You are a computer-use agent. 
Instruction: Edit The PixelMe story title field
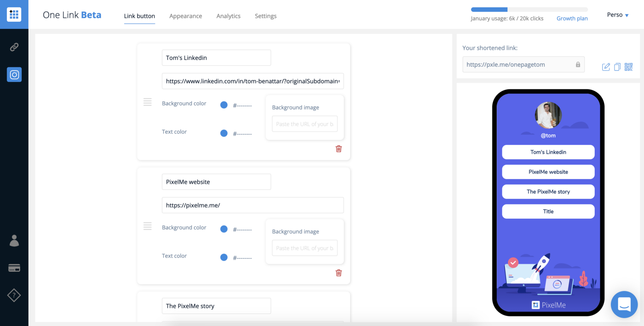pyautogui.click(x=216, y=306)
